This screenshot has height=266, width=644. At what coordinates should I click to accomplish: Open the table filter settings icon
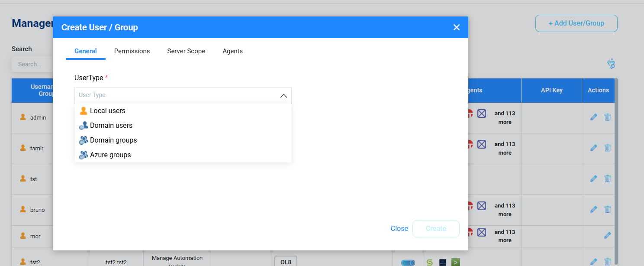click(611, 64)
